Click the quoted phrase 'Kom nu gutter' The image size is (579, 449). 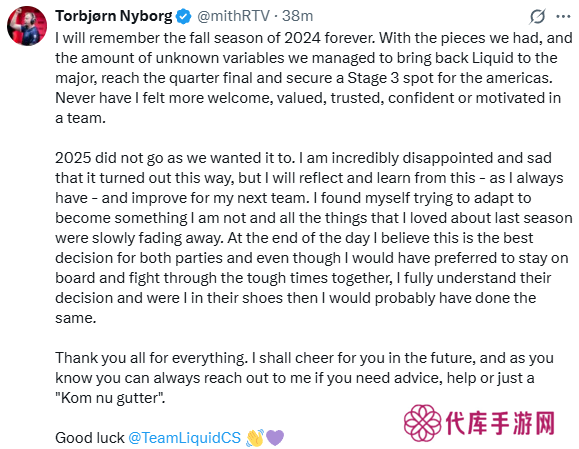(110, 398)
